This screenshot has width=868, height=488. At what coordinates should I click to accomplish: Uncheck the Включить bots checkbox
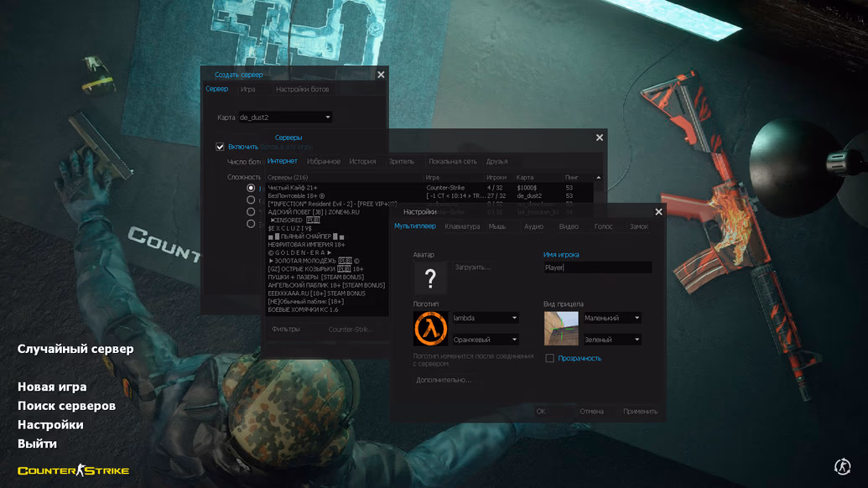click(221, 147)
